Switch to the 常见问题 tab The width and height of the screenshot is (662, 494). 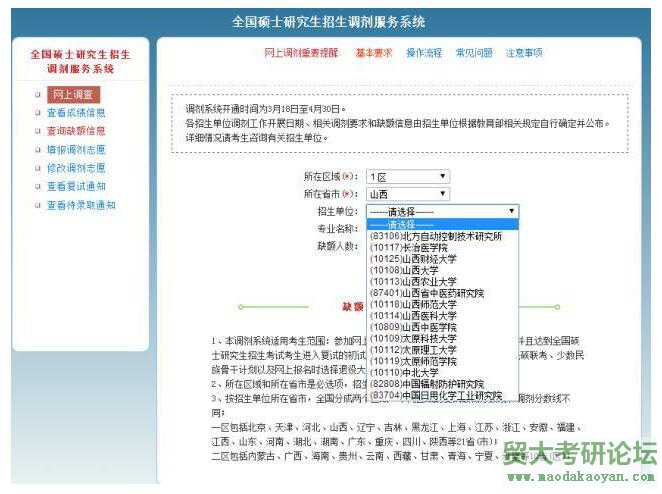coord(474,53)
